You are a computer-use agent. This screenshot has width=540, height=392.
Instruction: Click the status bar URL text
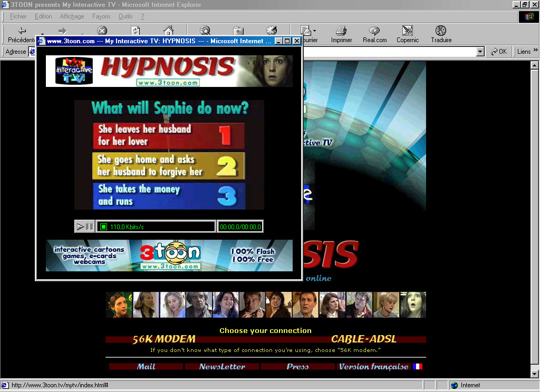(x=60, y=385)
